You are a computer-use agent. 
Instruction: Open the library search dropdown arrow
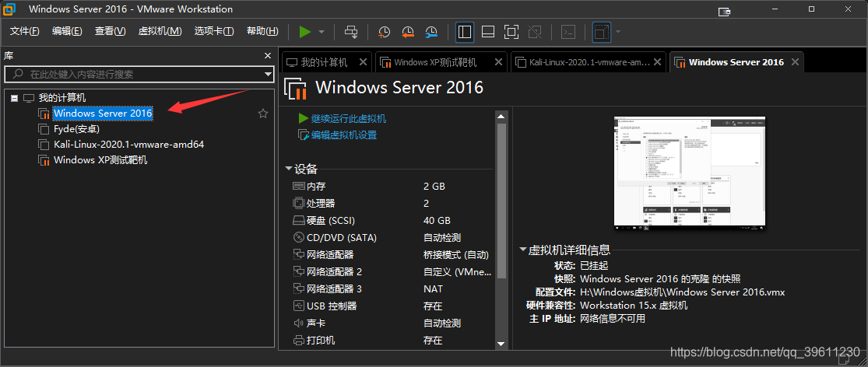(x=269, y=74)
